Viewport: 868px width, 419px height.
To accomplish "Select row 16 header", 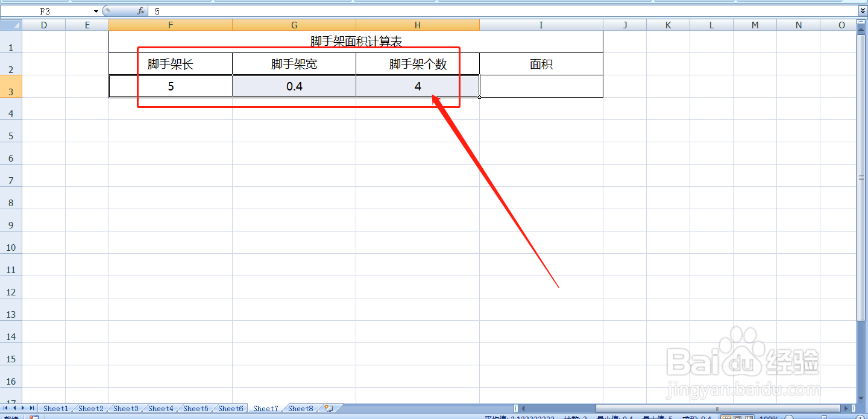I will coord(11,376).
